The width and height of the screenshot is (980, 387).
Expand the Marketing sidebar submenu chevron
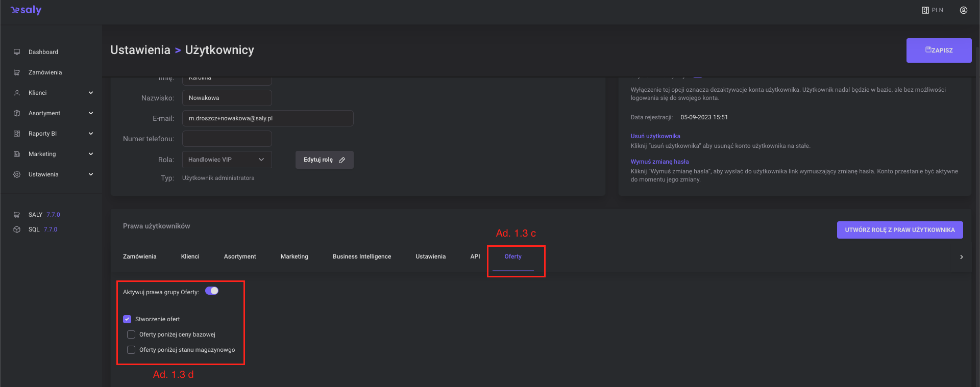(x=91, y=154)
